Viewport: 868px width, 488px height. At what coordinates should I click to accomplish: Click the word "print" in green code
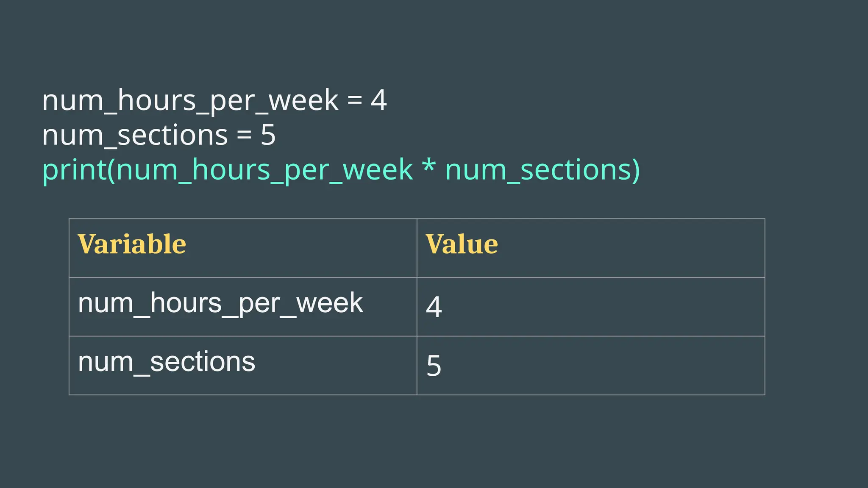[x=74, y=170]
